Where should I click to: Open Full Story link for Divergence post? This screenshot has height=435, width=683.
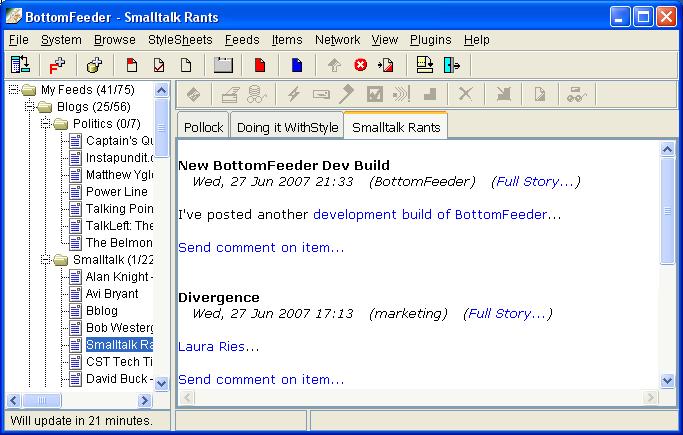[x=508, y=314]
